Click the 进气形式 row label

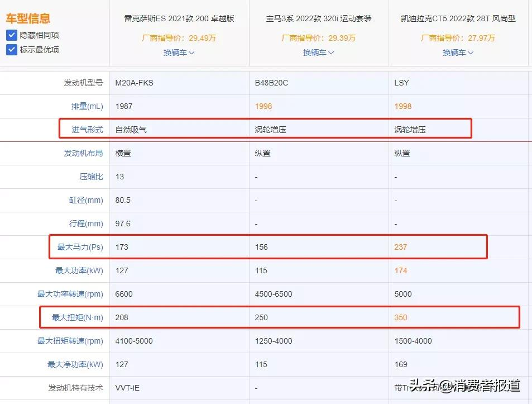87,130
